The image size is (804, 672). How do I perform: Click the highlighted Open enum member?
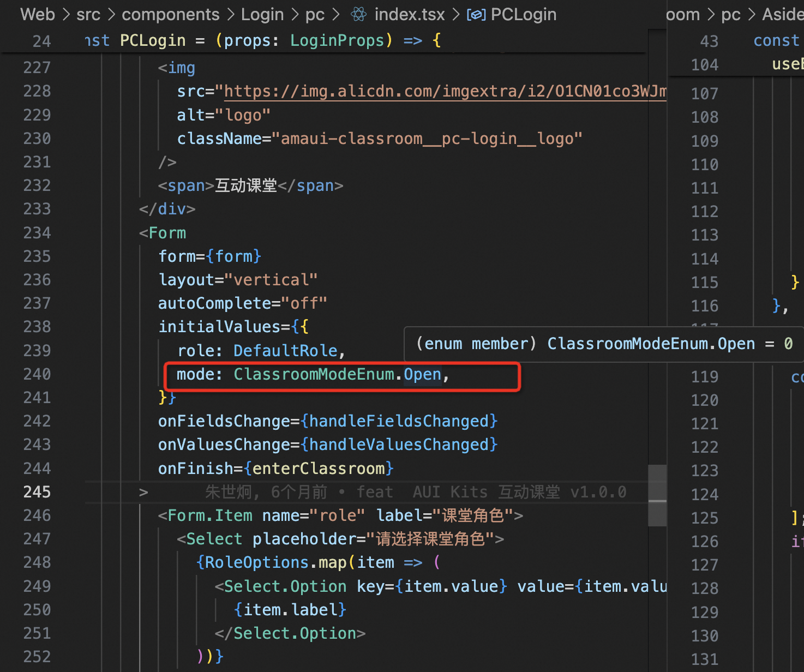pyautogui.click(x=422, y=374)
